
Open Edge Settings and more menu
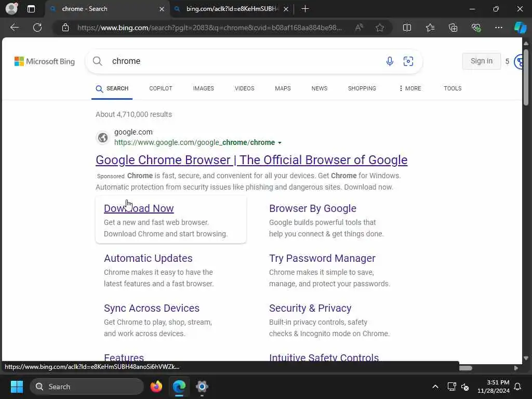coord(498,28)
